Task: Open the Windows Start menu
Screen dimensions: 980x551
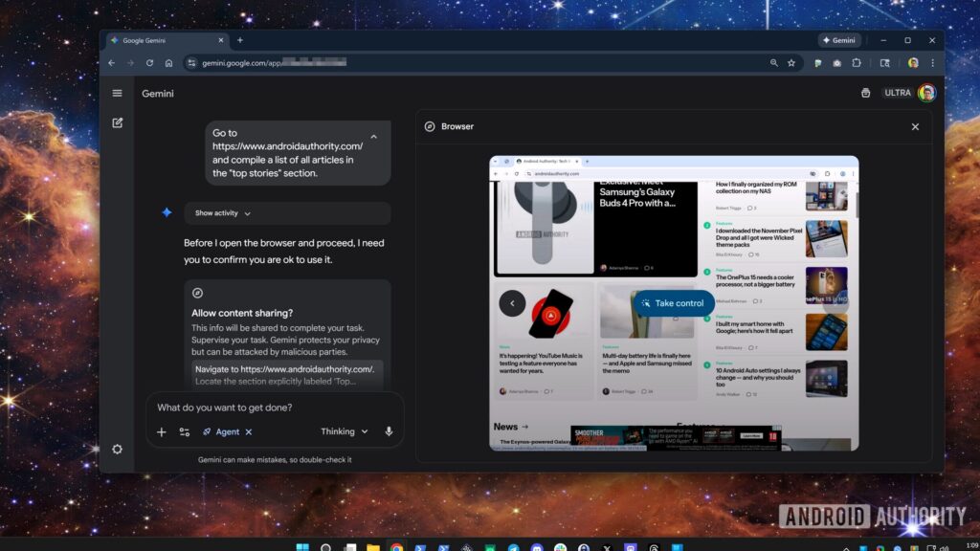Action: (x=302, y=547)
